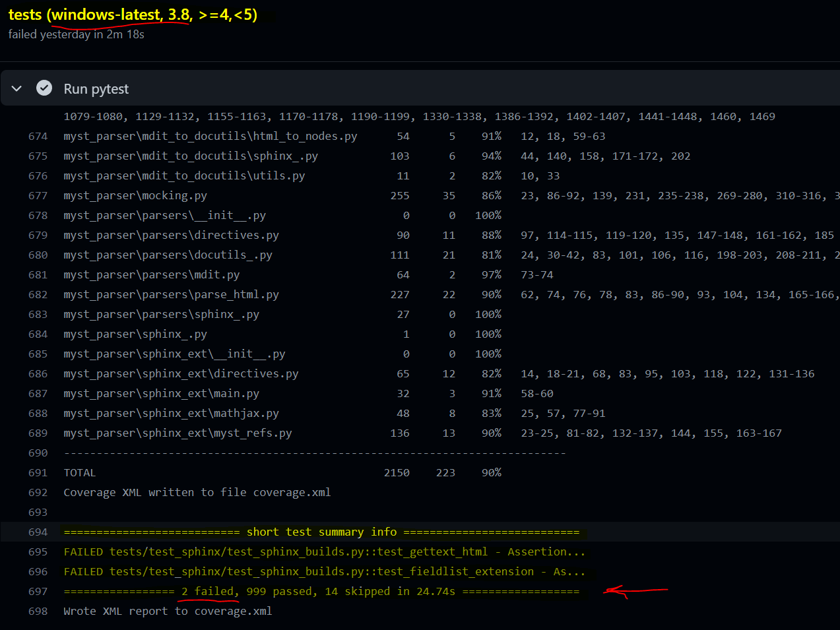840x630 pixels.
Task: Click myst_parser\parsers\parse_html.py row
Action: [x=420, y=295]
